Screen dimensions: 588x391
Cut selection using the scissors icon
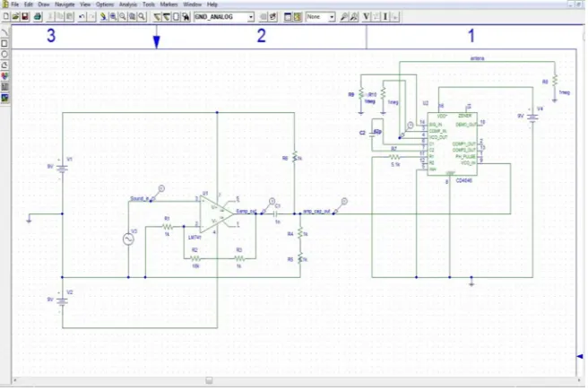50,17
